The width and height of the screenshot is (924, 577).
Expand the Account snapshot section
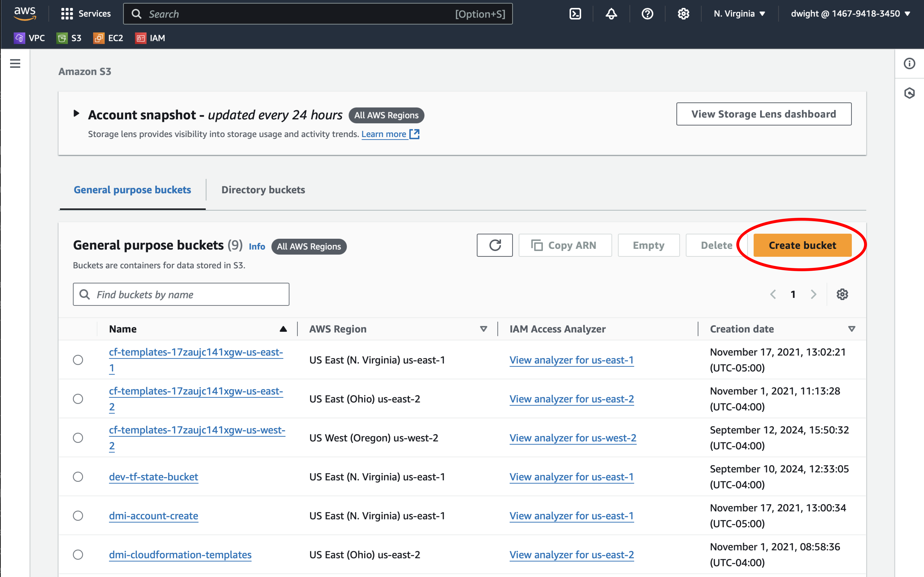76,114
